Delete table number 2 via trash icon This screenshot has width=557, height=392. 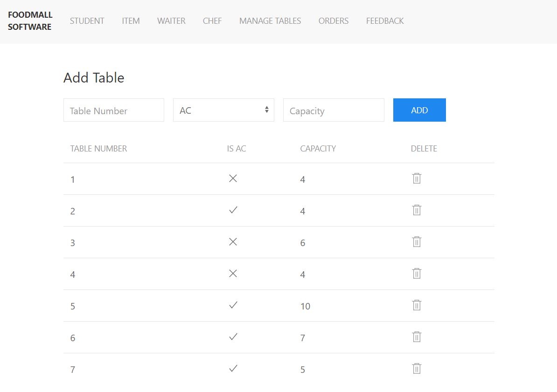click(x=417, y=210)
